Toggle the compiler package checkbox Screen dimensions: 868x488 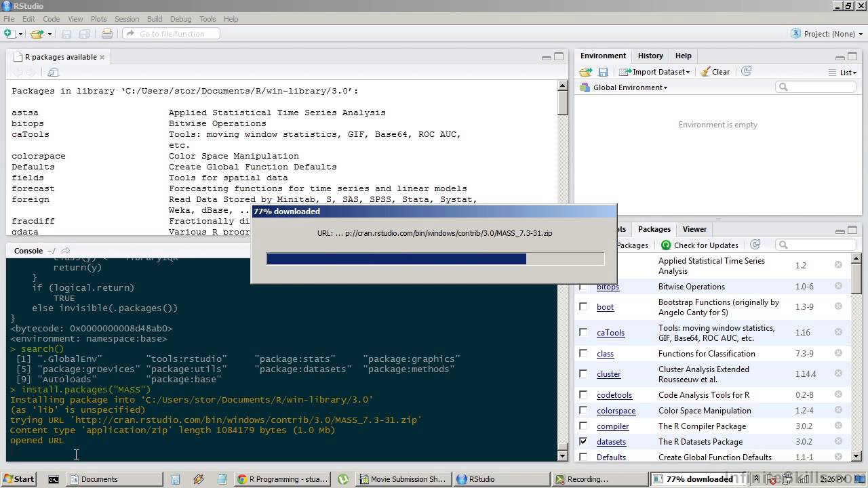[583, 426]
